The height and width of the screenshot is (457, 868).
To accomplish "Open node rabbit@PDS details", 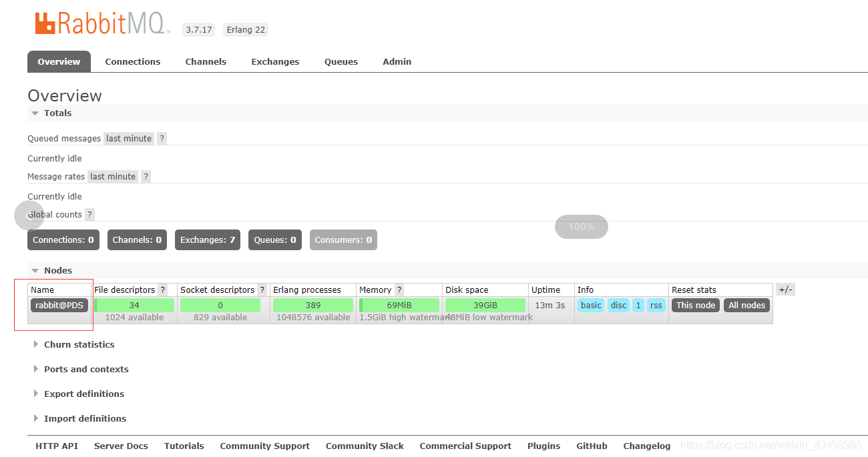I will click(x=59, y=306).
